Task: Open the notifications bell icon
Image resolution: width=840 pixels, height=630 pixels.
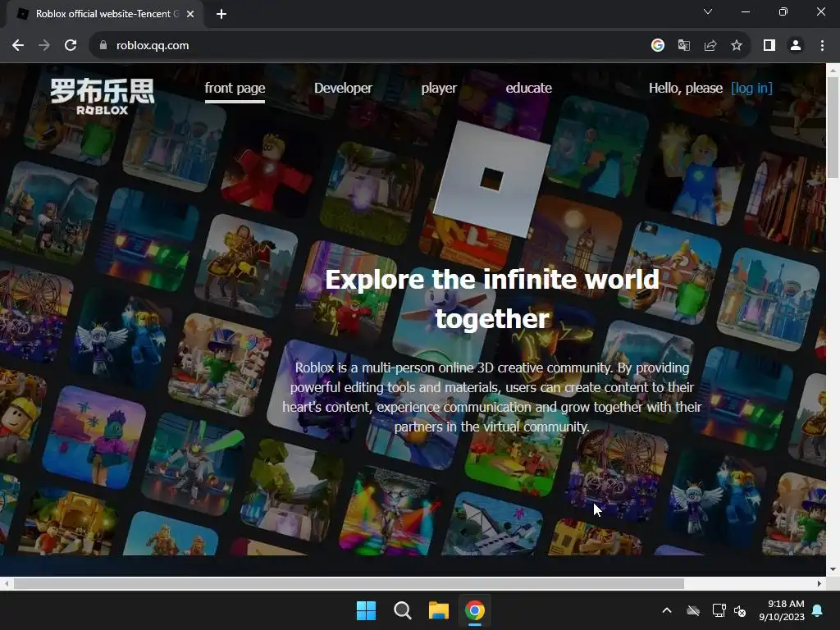Action: tap(818, 610)
